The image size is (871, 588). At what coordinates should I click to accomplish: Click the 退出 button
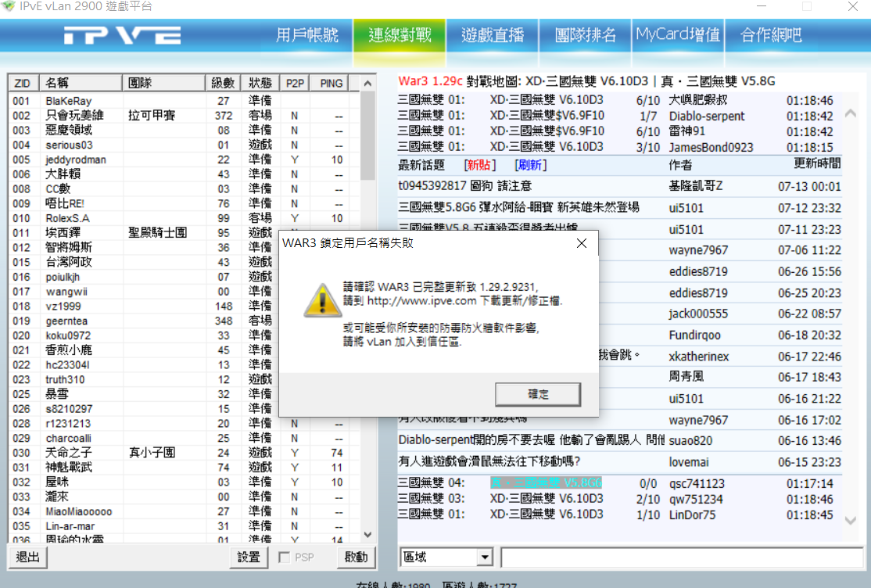(28, 557)
